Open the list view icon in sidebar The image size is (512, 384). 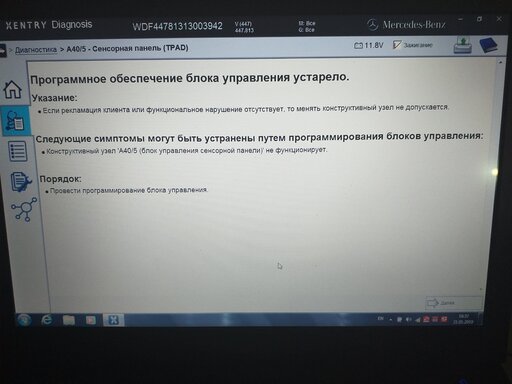[x=18, y=151]
